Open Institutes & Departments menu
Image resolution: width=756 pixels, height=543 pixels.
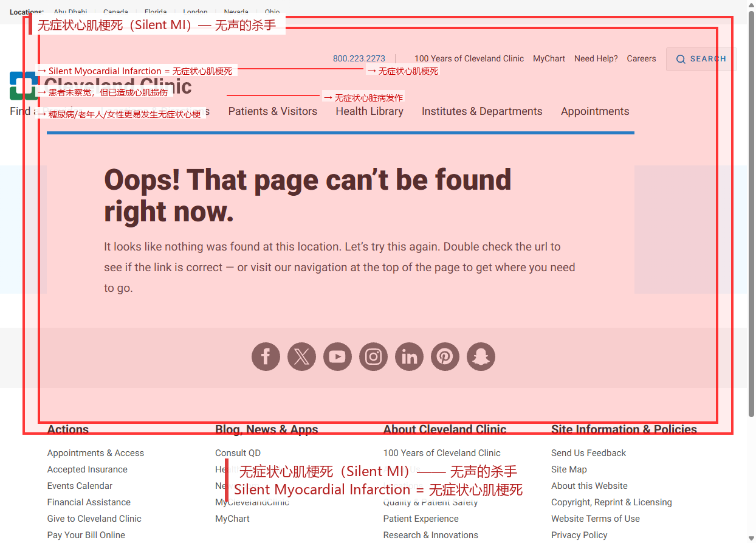point(482,111)
